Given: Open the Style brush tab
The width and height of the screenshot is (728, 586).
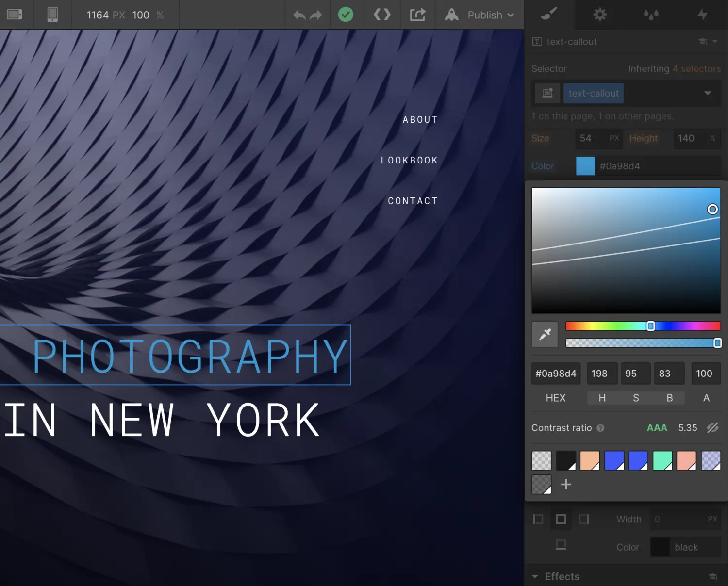Looking at the screenshot, I should [x=549, y=14].
